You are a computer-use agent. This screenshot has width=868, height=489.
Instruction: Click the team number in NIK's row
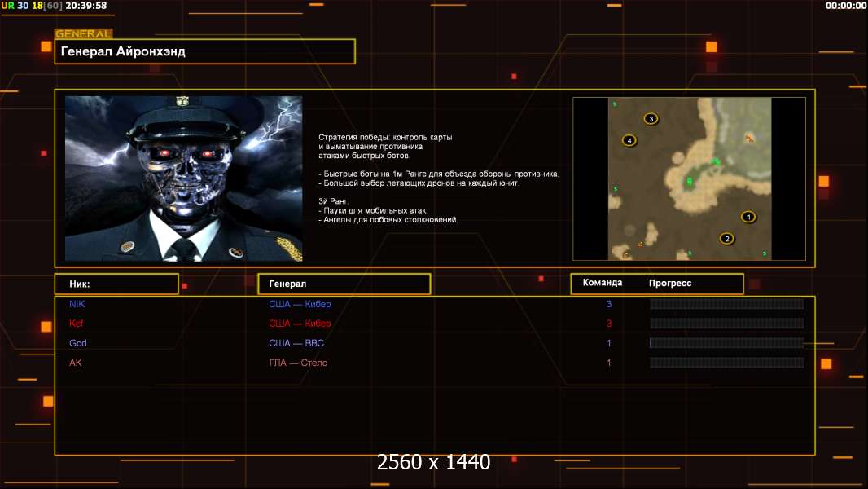point(609,303)
